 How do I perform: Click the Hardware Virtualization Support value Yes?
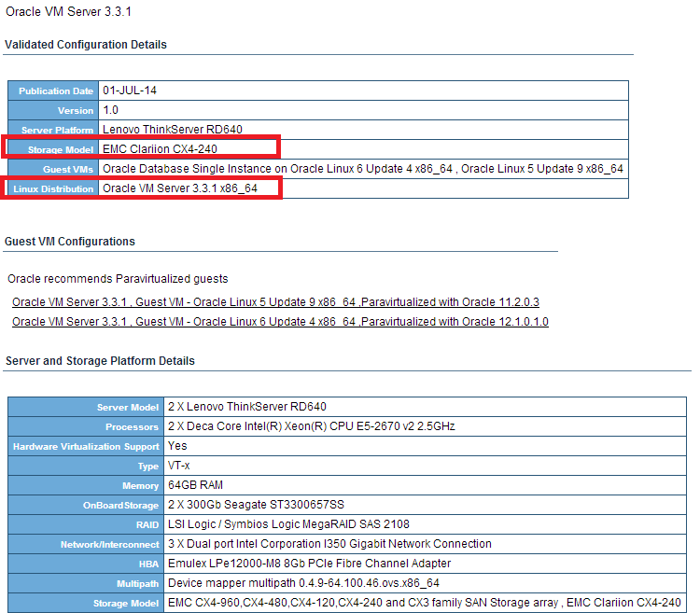177,446
